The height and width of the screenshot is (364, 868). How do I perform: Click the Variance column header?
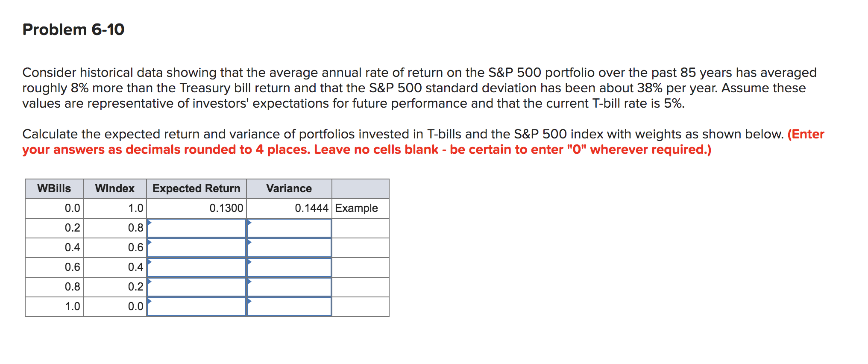[289, 188]
